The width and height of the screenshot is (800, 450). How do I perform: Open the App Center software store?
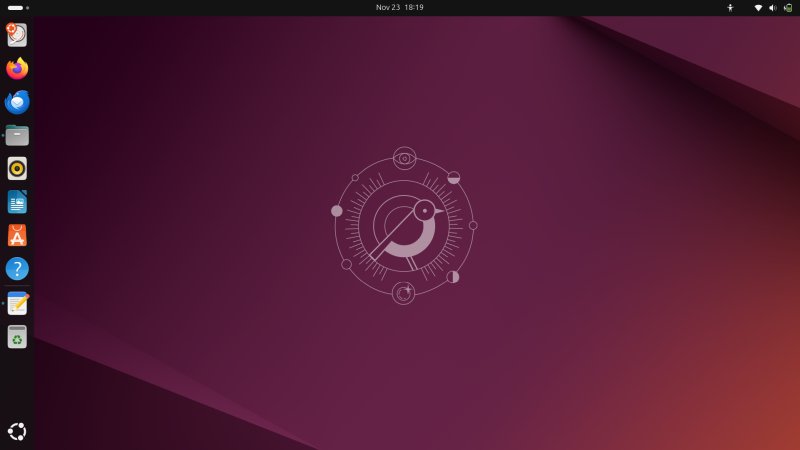click(17, 235)
